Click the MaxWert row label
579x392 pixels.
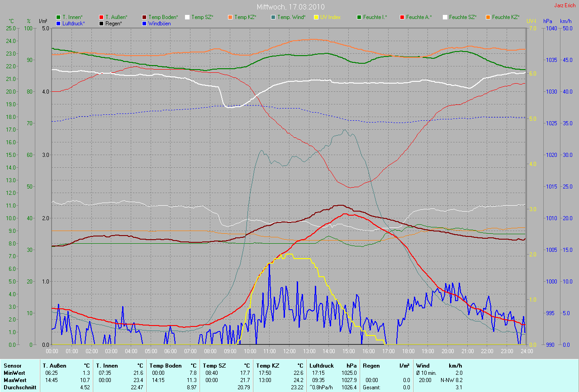(x=14, y=380)
